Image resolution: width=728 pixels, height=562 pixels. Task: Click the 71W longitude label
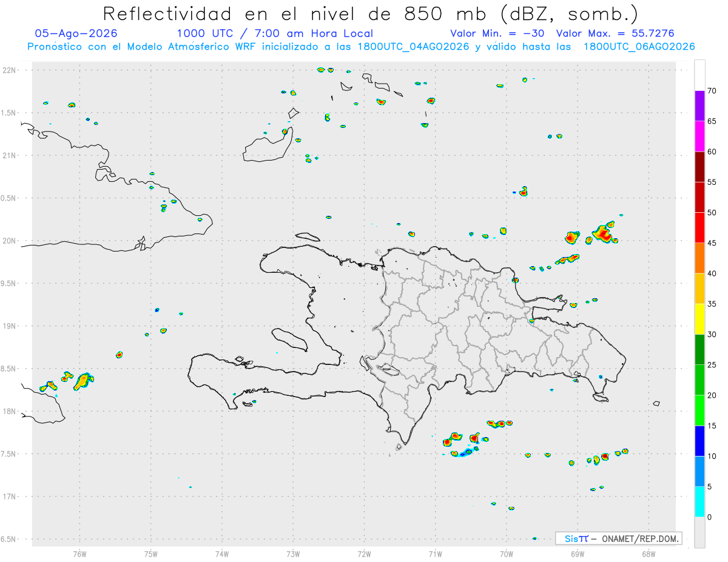435,553
